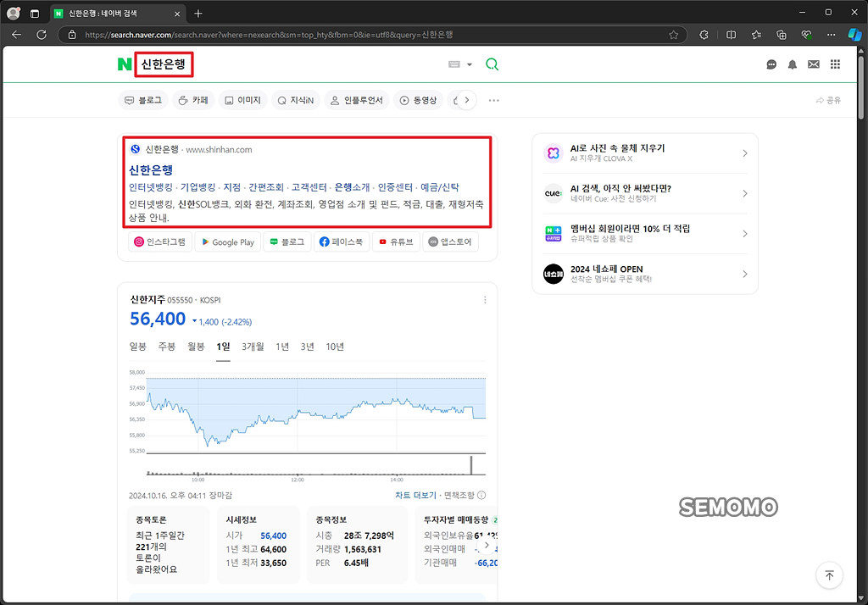Open the 신한은행 blue title link
The image size is (868, 605).
[151, 170]
